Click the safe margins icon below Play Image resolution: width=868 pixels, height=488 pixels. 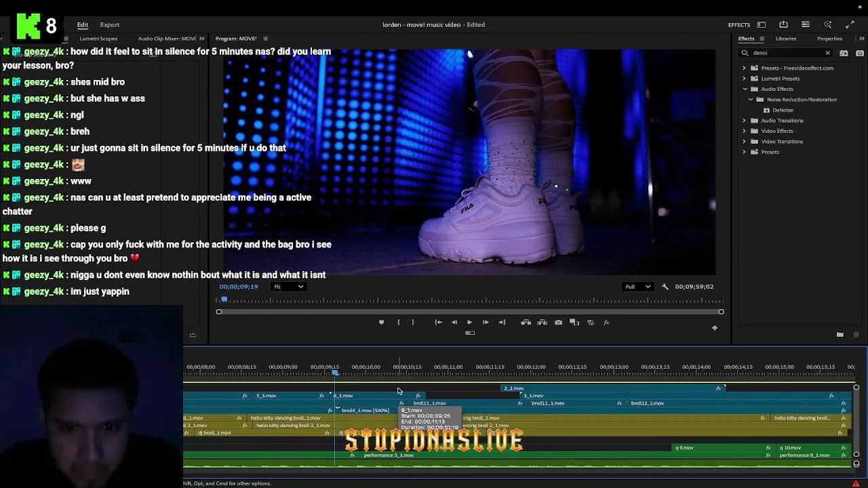[x=469, y=333]
